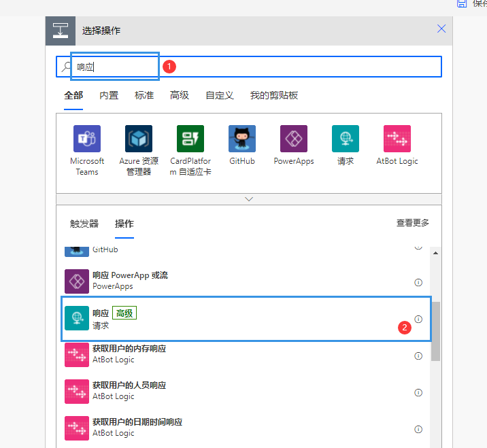Show info for 响应 请求 action
This screenshot has width=487, height=448.
point(418,319)
